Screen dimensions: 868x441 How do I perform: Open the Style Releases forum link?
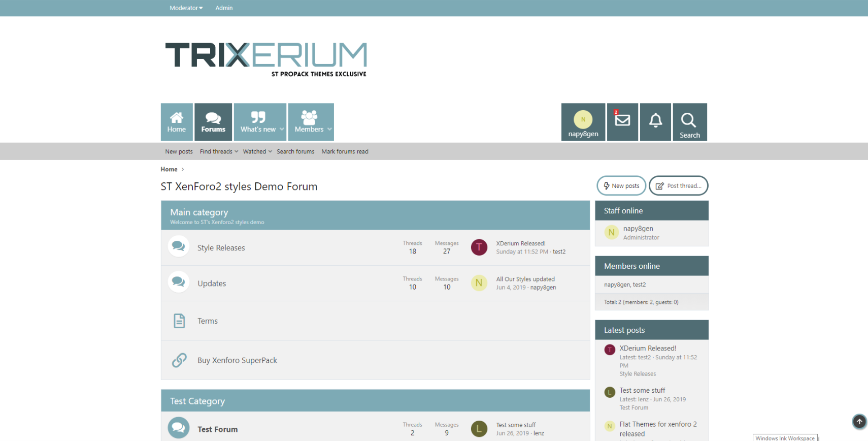221,248
